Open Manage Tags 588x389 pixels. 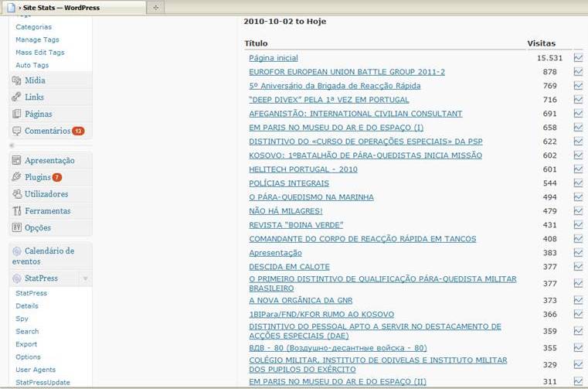pyautogui.click(x=38, y=39)
